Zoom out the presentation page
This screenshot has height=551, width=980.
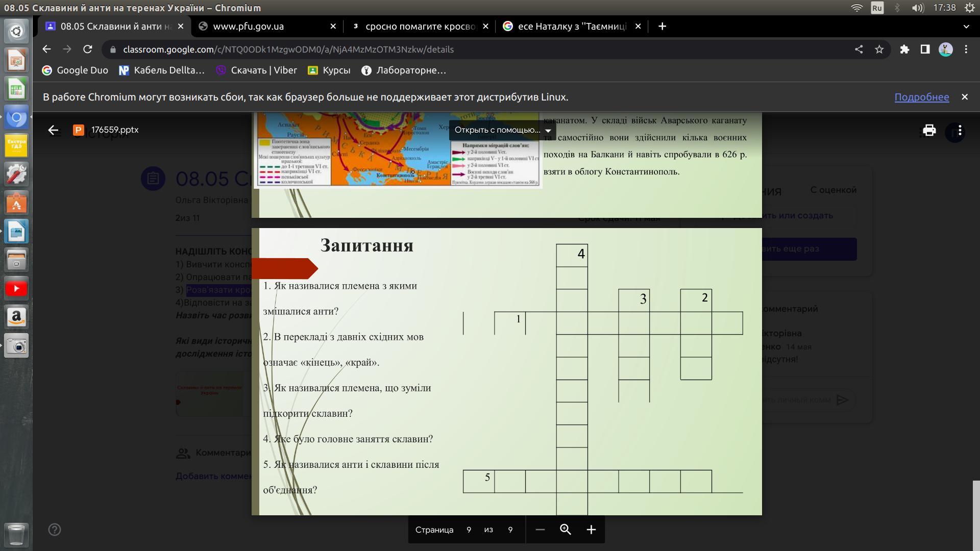point(540,530)
